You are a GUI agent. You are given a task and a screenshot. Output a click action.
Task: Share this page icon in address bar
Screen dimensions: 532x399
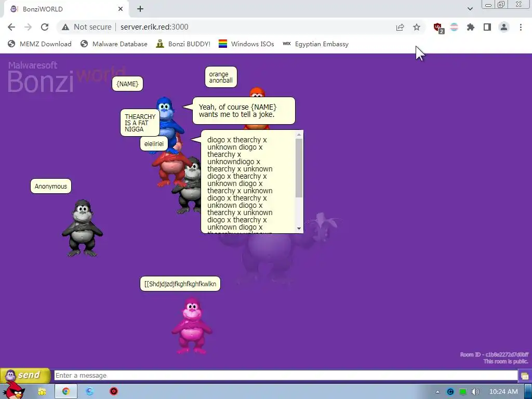click(x=400, y=27)
